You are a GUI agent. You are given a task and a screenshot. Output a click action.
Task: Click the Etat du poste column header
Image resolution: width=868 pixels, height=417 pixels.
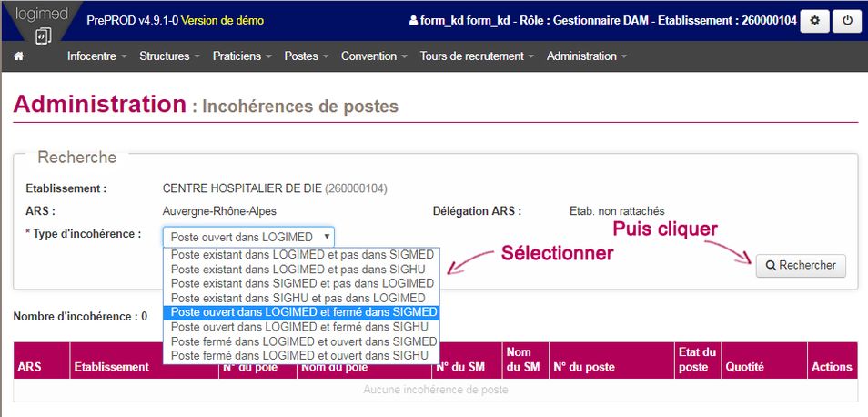pyautogui.click(x=698, y=361)
